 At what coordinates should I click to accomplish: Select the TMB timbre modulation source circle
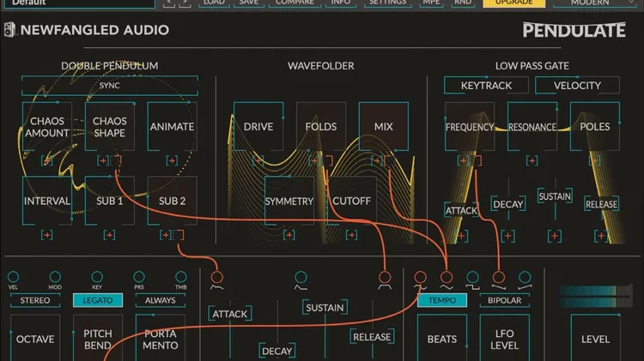[x=180, y=277]
